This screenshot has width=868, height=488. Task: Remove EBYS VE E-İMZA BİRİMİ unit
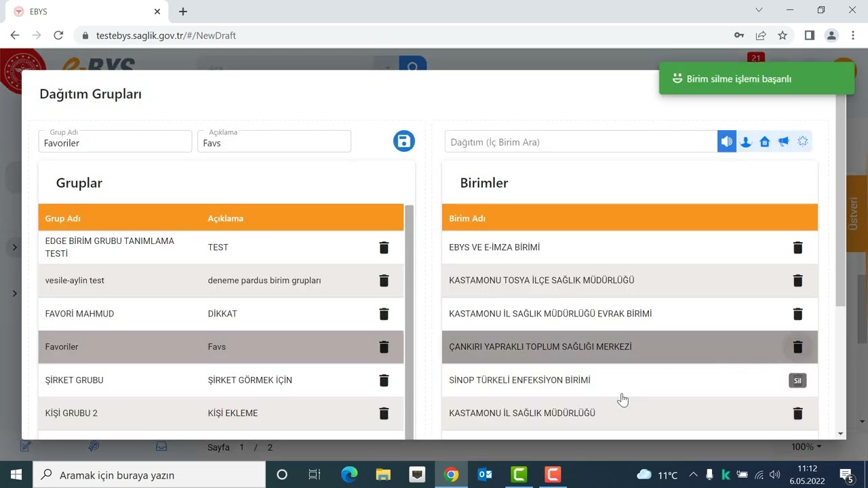click(x=797, y=247)
